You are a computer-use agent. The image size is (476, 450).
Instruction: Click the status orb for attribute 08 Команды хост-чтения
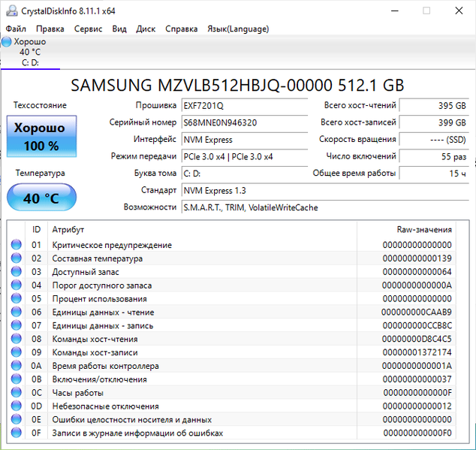coord(16,339)
